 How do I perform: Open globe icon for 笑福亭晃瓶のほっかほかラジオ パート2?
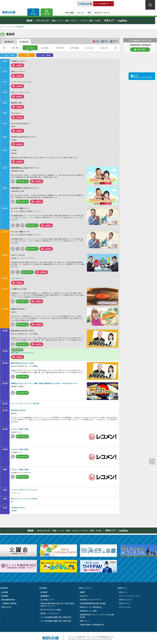tap(13, 202)
